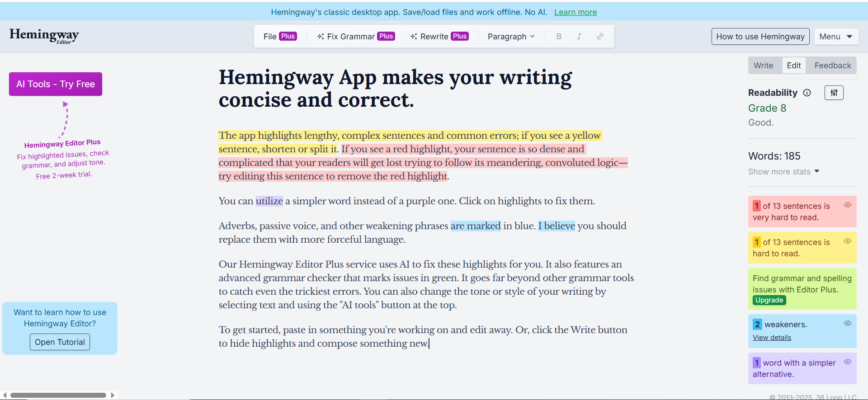Expand Show more stats
This screenshot has width=868, height=400.
pos(783,172)
